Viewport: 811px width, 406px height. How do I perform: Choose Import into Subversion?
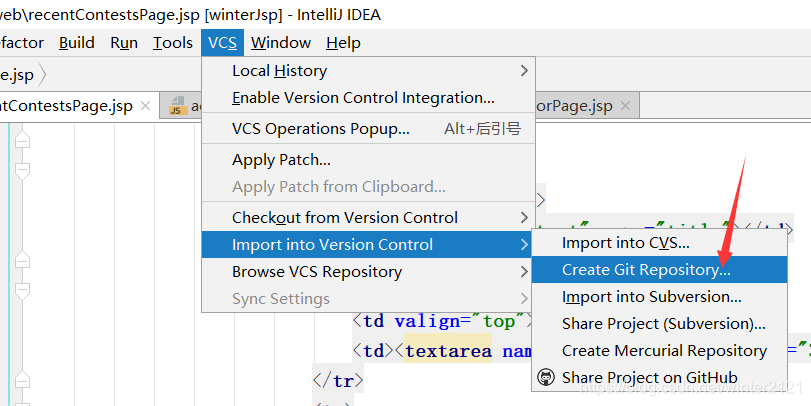pyautogui.click(x=659, y=297)
